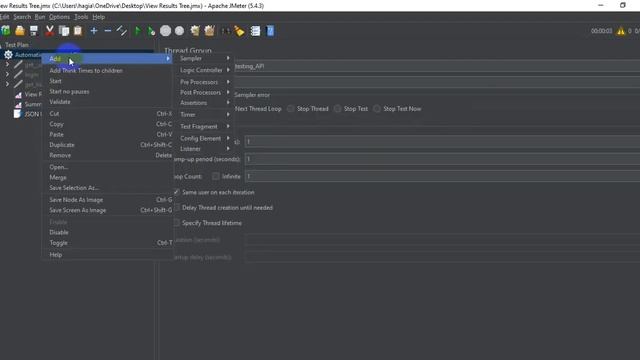Screen dimensions: 640x360
Task: Click the Clear toolbar icon
Action: (195, 31)
